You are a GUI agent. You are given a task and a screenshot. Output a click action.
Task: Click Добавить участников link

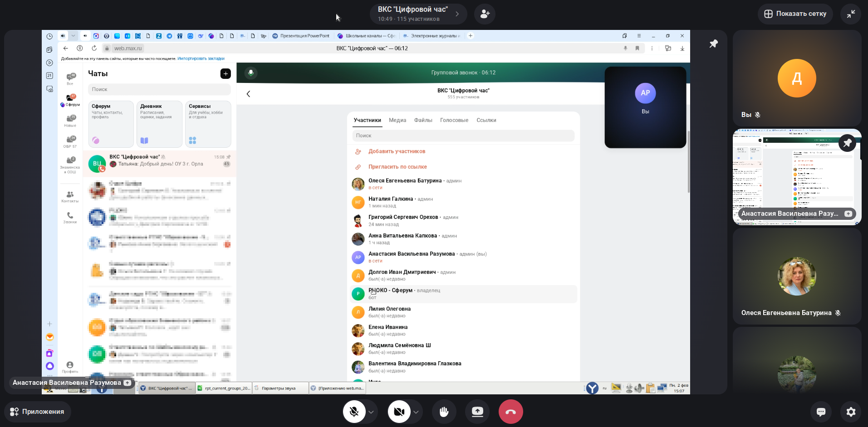point(397,151)
